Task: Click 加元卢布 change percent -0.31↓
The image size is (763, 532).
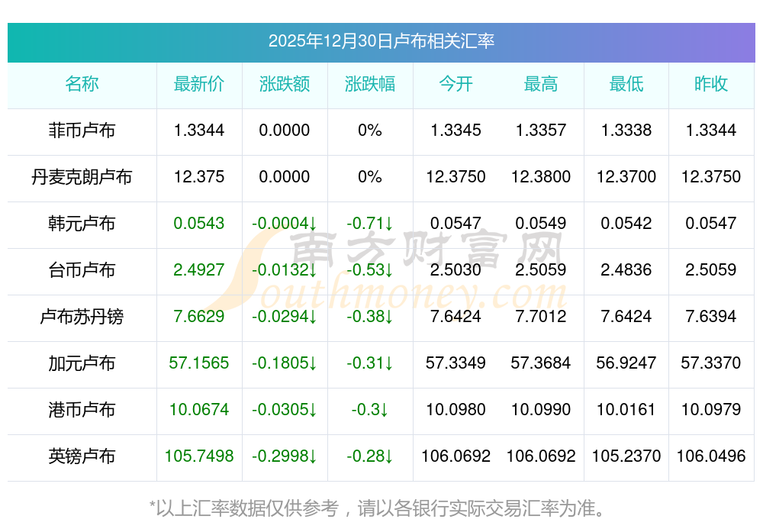Action: point(370,363)
